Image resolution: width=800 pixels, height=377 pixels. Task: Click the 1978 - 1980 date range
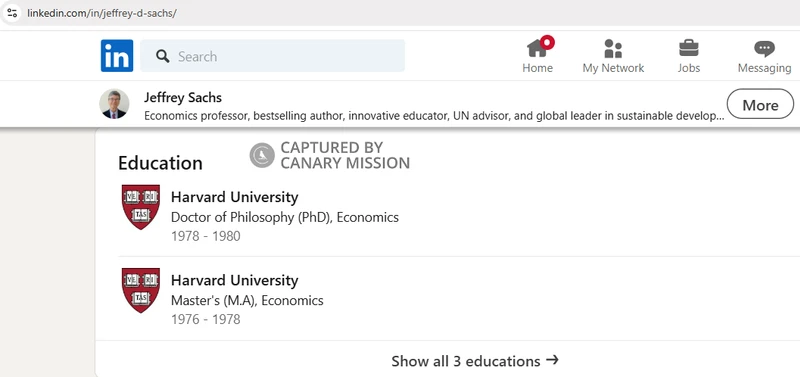click(206, 236)
